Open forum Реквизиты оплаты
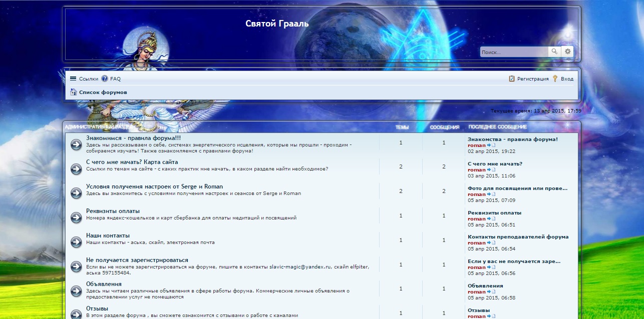The width and height of the screenshot is (644, 319). 113,211
